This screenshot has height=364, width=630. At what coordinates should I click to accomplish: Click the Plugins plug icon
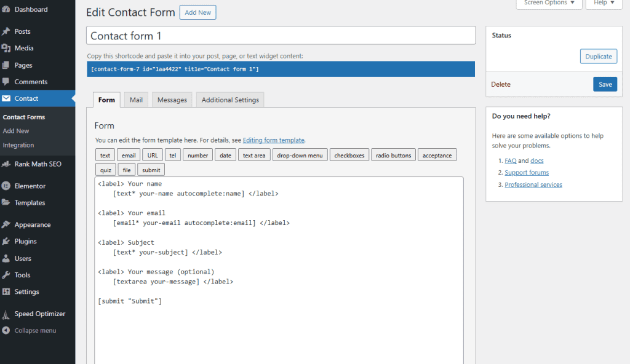point(6,242)
